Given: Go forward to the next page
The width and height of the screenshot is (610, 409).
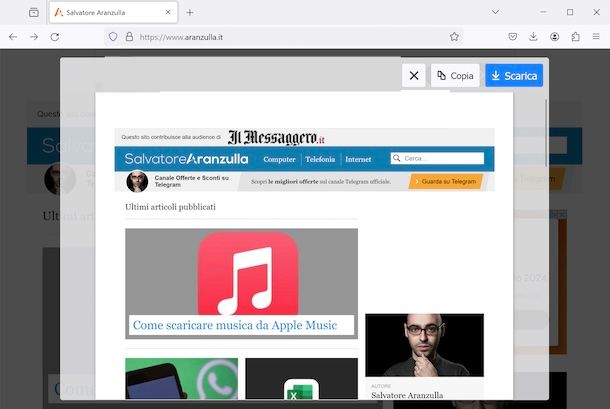Looking at the screenshot, I should (34, 37).
